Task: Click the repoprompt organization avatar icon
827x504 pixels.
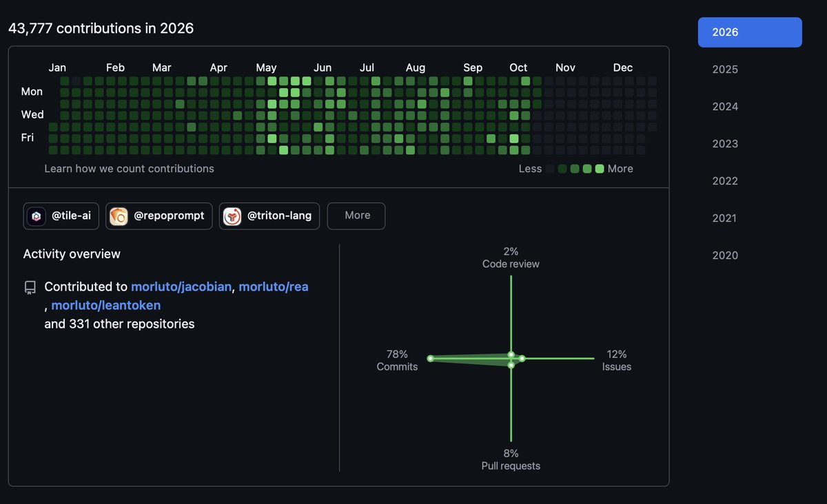Action: point(119,216)
